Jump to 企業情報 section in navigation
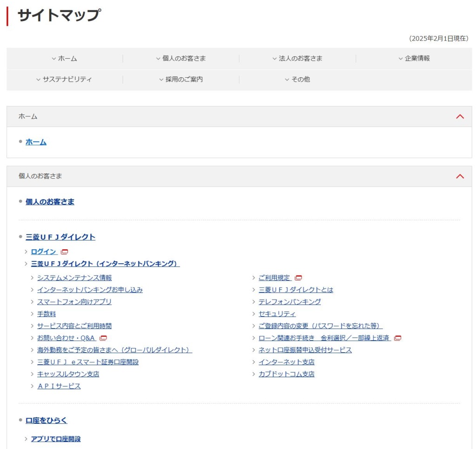The width and height of the screenshot is (476, 449). tap(414, 59)
